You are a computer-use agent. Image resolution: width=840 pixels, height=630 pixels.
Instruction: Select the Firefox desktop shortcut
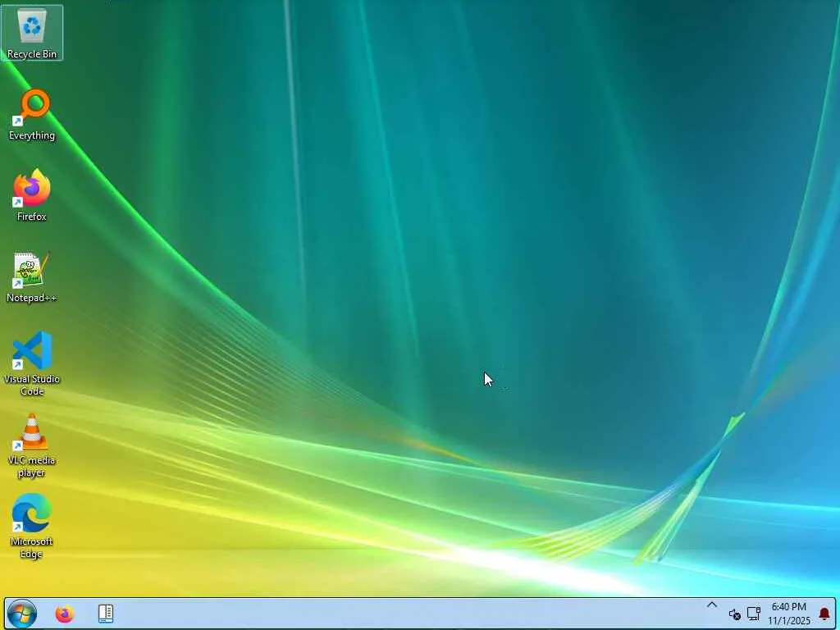[x=32, y=195]
